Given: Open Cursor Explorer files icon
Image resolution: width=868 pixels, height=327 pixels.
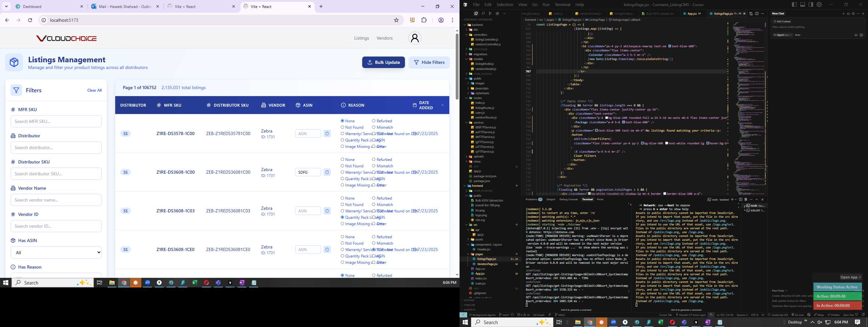Looking at the screenshot, I should (x=476, y=13).
